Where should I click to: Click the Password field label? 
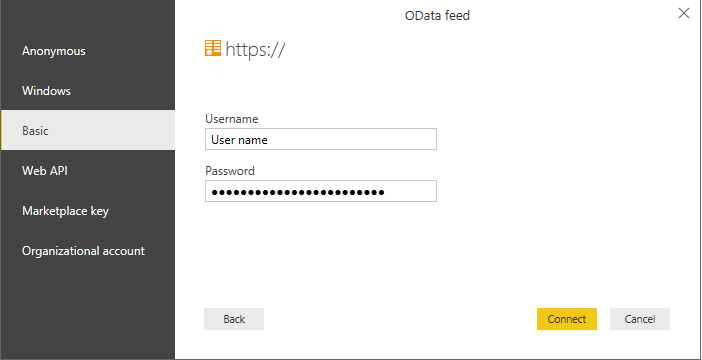[230, 171]
